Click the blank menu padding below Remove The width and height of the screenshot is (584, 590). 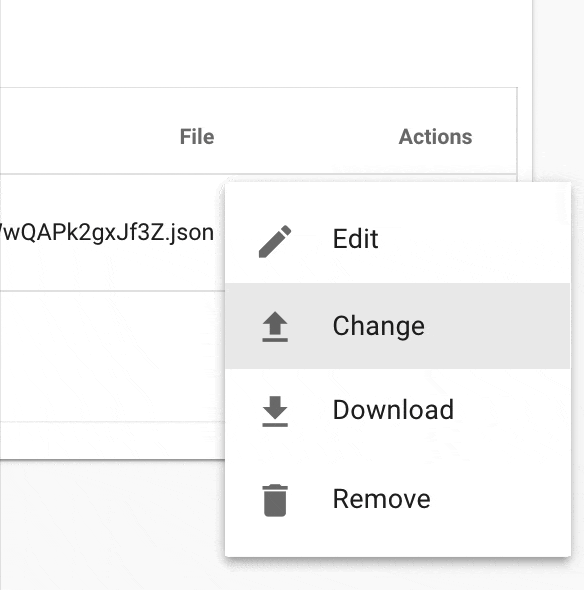coord(398,549)
